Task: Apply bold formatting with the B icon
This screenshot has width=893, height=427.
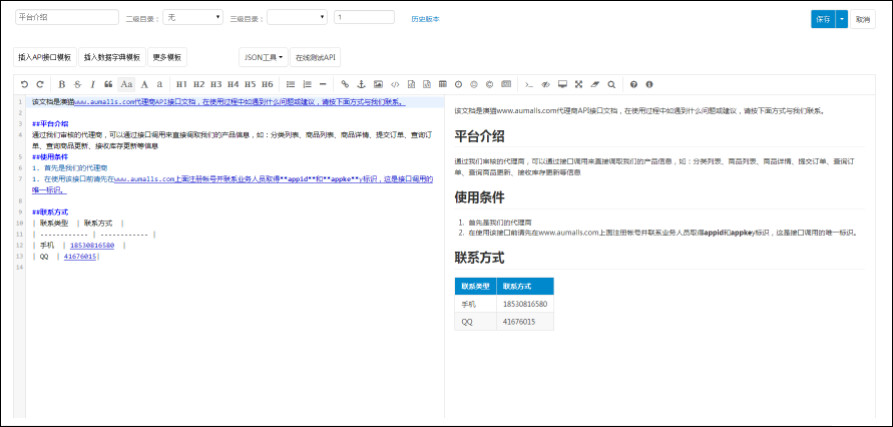Action: coord(62,84)
